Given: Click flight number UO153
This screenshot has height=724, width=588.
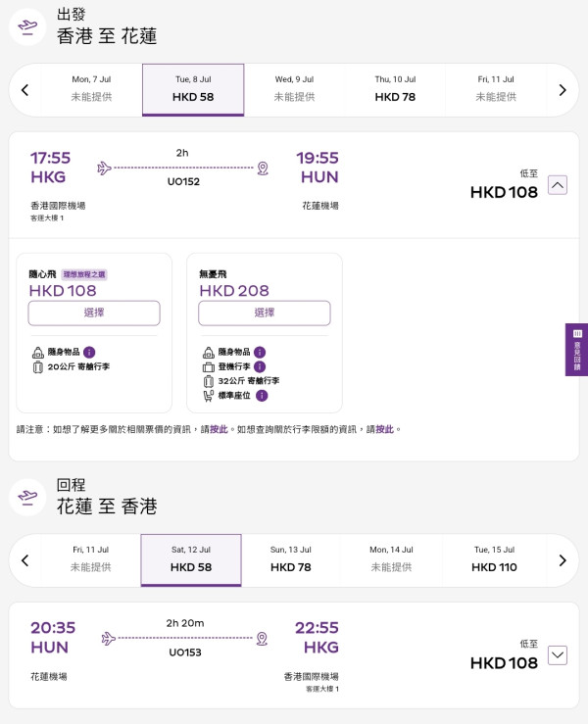Looking at the screenshot, I should pos(185,652).
